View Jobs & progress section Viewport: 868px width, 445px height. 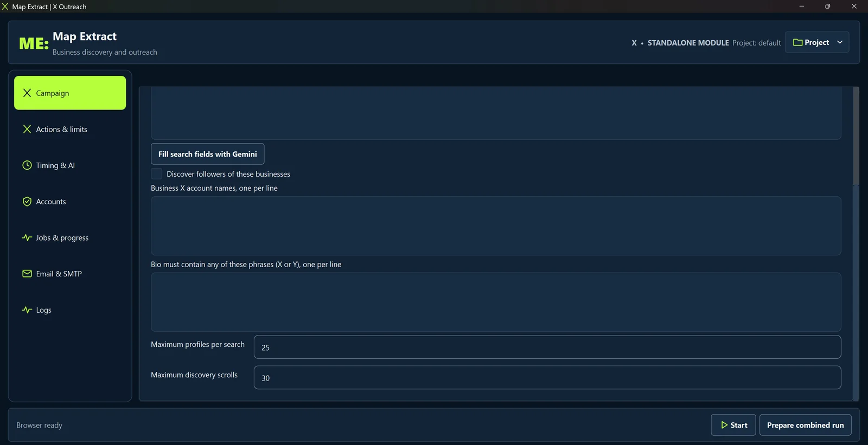pyautogui.click(x=70, y=237)
